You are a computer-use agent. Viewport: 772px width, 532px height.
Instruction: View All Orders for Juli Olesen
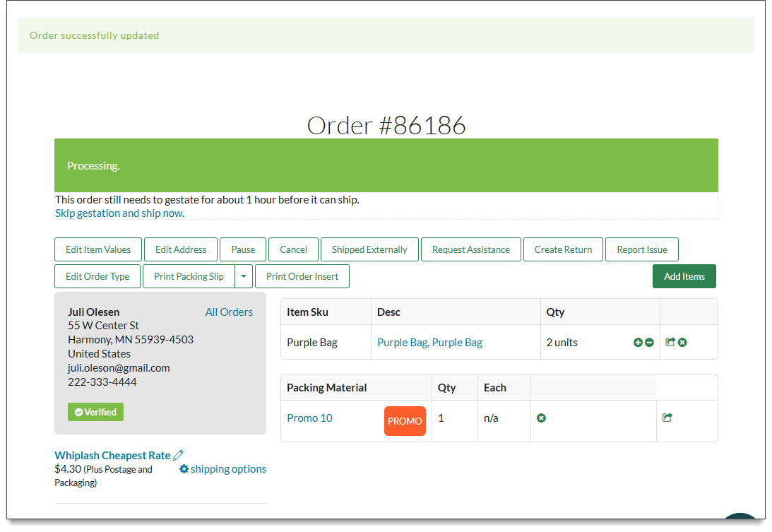coord(229,312)
